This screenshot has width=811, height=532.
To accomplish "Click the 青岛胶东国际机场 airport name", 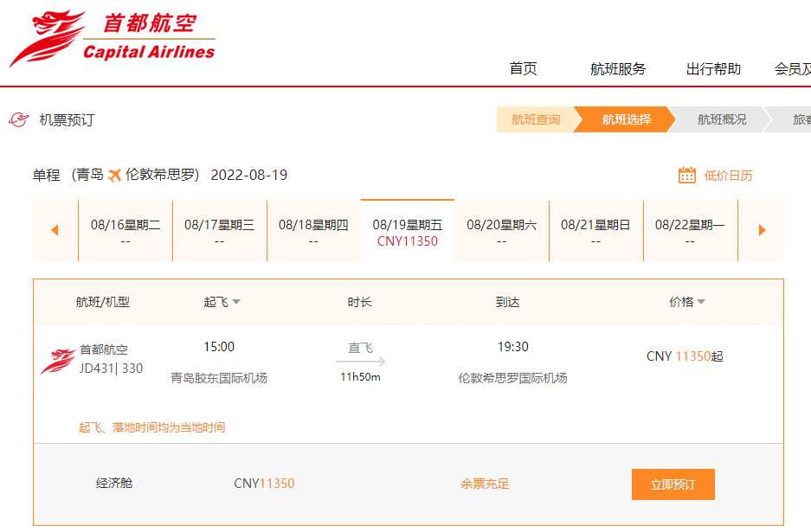I will (219, 378).
